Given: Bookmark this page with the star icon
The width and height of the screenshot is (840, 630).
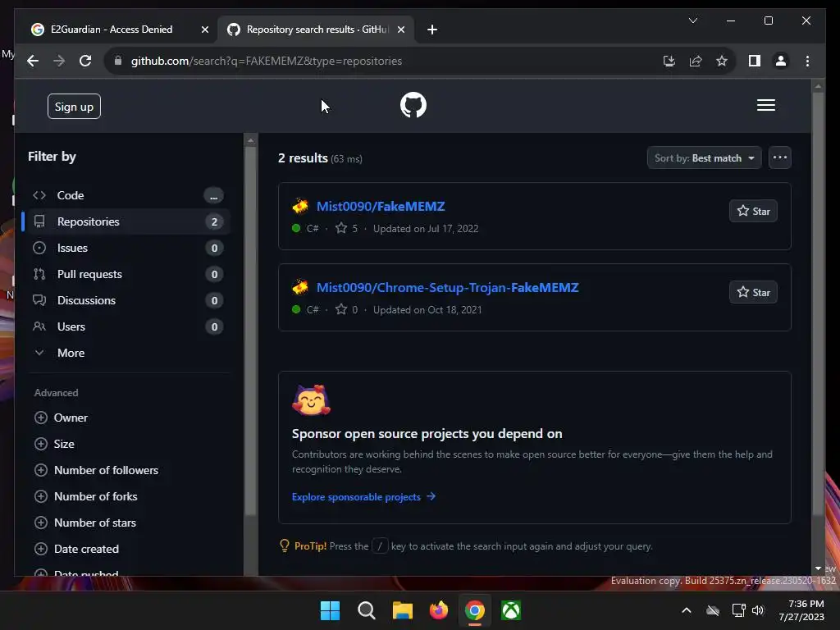Looking at the screenshot, I should pos(722,61).
